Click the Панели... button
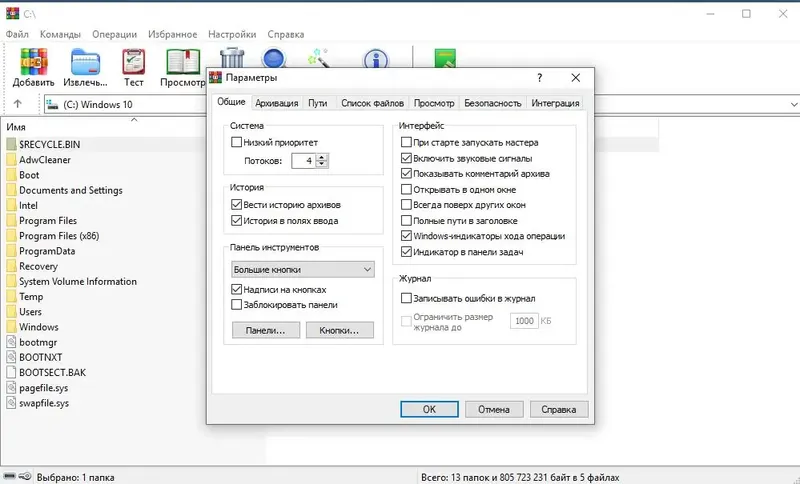The height and width of the screenshot is (484, 800). 266,330
